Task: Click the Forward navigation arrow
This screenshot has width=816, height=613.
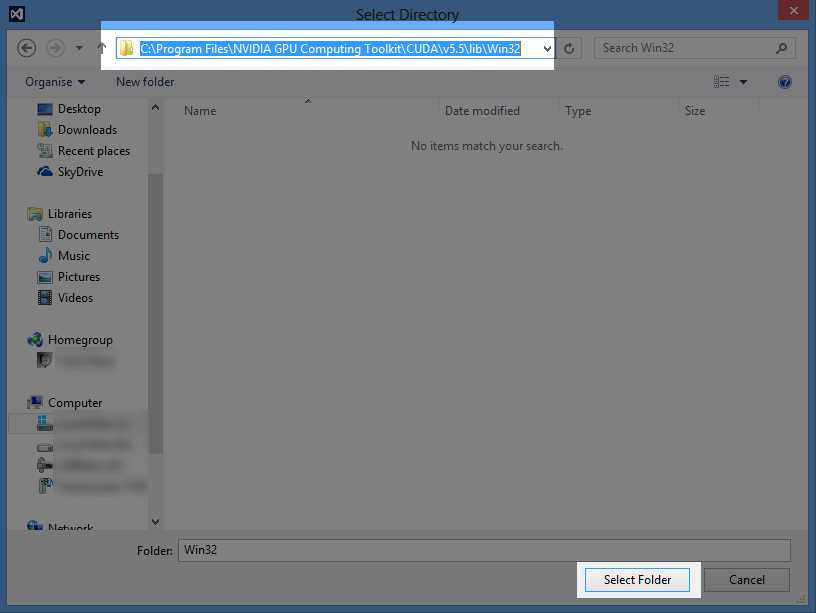Action: point(55,48)
